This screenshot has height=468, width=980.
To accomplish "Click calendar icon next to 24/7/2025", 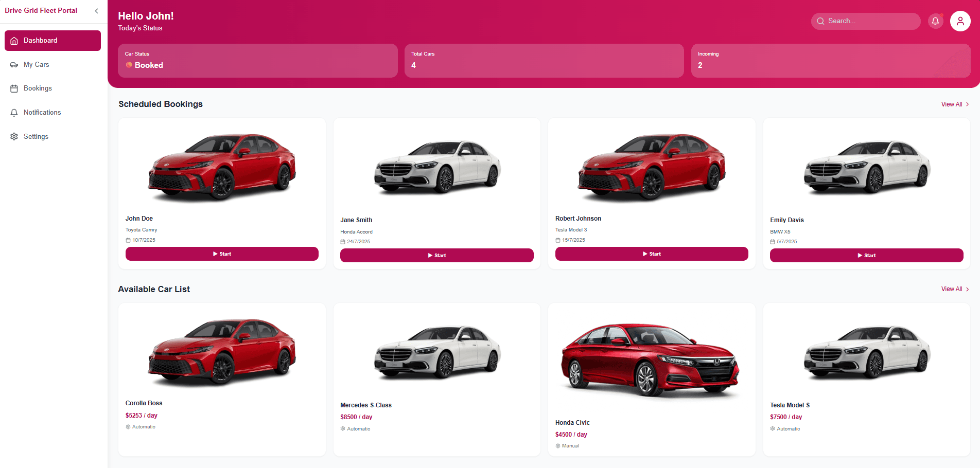I will [x=343, y=242].
